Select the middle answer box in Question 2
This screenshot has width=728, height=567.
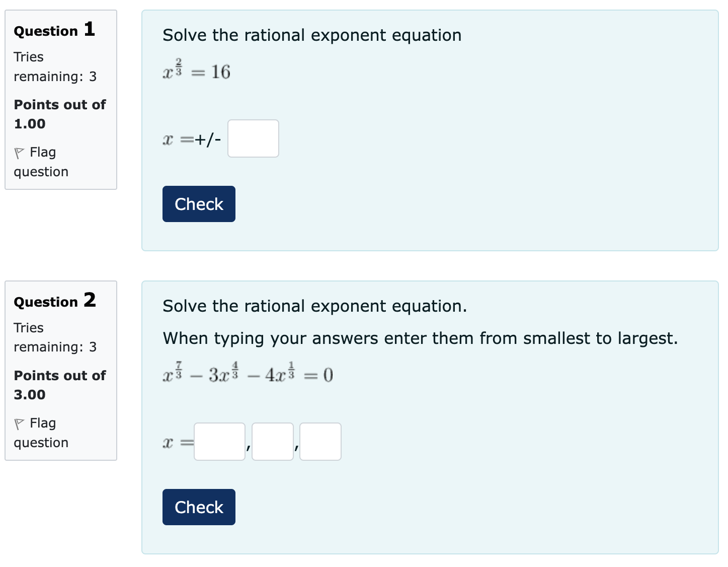click(272, 442)
